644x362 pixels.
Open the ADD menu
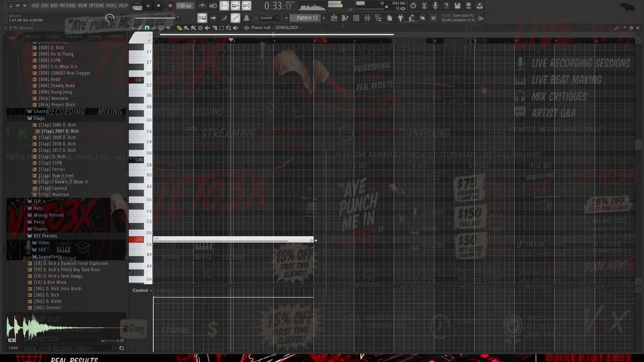click(54, 6)
